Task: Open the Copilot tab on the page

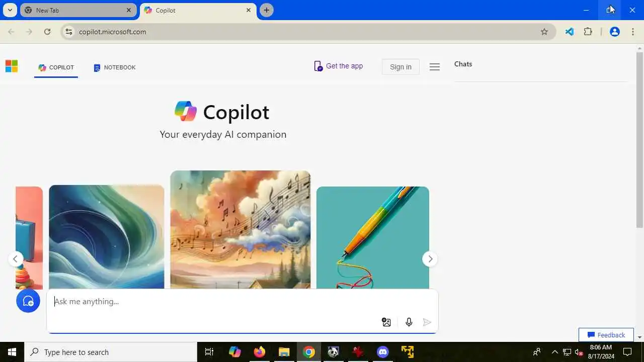Action: tap(56, 67)
